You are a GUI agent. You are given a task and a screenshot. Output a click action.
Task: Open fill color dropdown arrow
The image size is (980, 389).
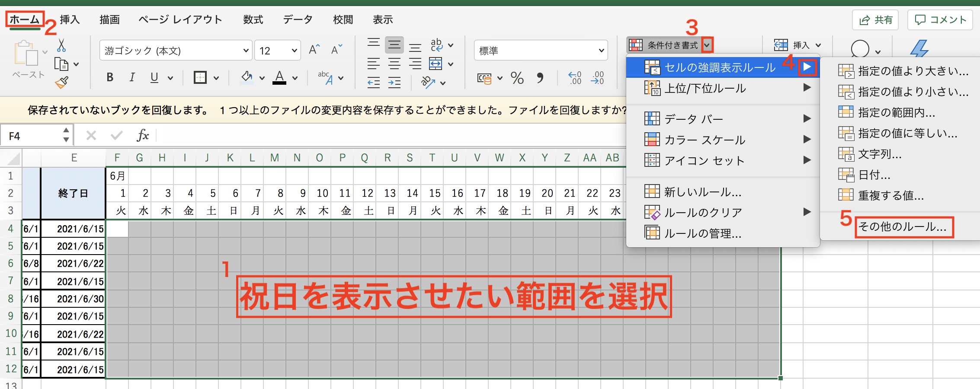[262, 78]
